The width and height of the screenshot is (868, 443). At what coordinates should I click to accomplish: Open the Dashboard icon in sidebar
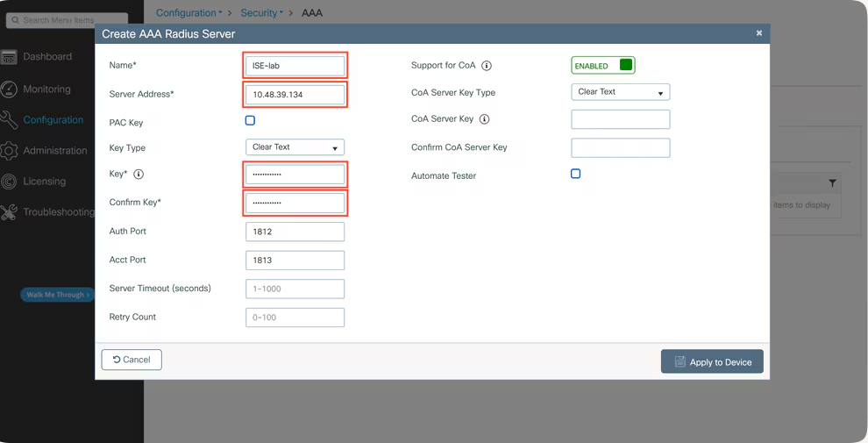coord(9,56)
